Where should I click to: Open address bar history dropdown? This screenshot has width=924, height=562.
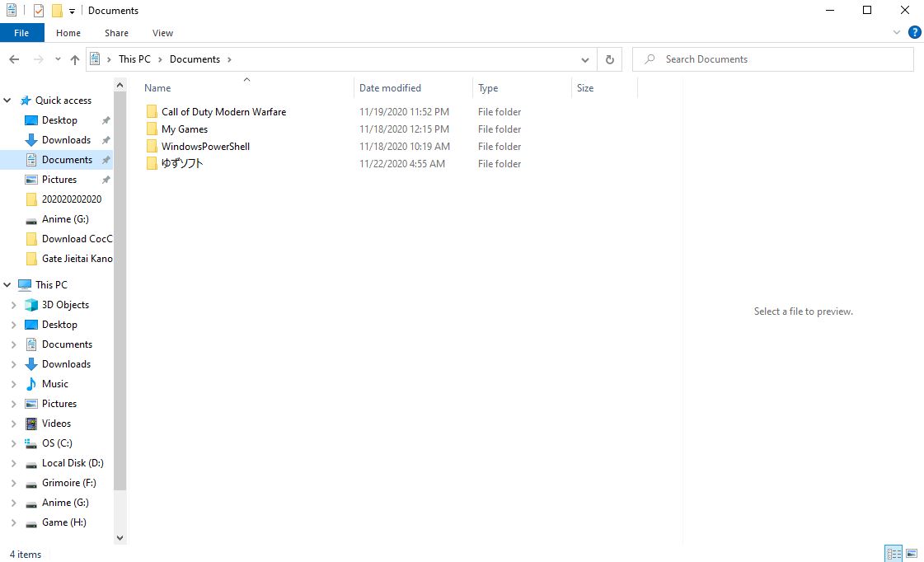click(x=585, y=59)
